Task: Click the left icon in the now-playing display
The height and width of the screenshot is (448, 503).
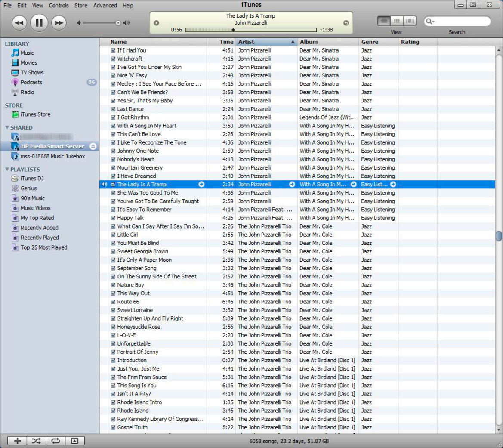Action: click(x=157, y=23)
